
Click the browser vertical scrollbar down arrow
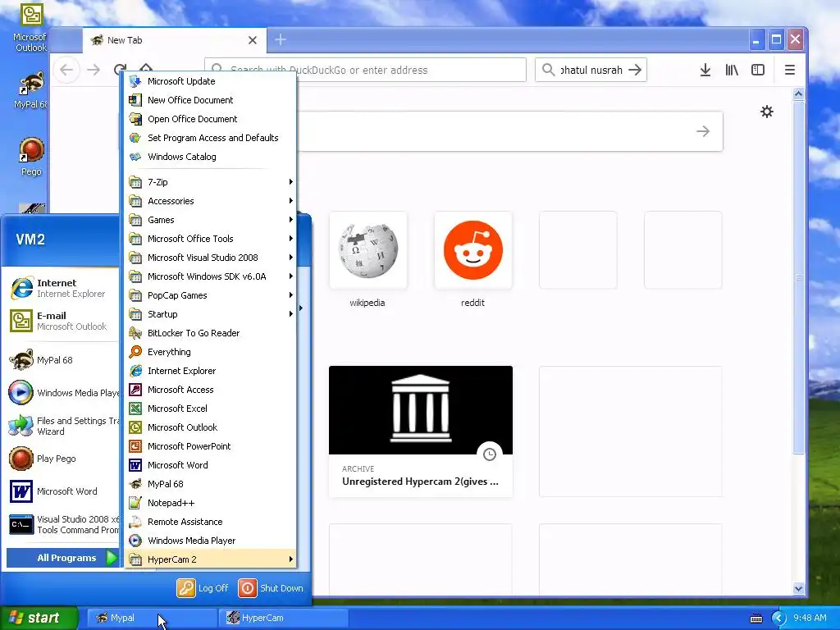point(798,588)
